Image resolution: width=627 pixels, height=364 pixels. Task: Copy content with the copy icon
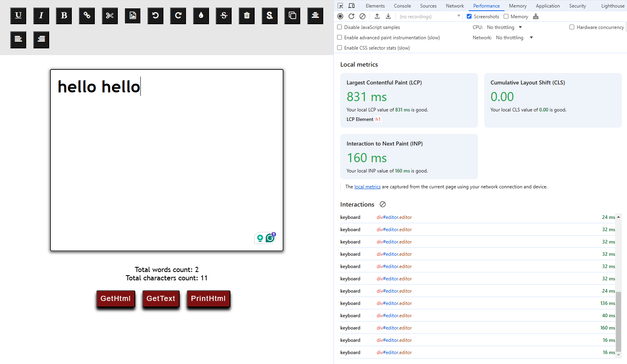(292, 16)
